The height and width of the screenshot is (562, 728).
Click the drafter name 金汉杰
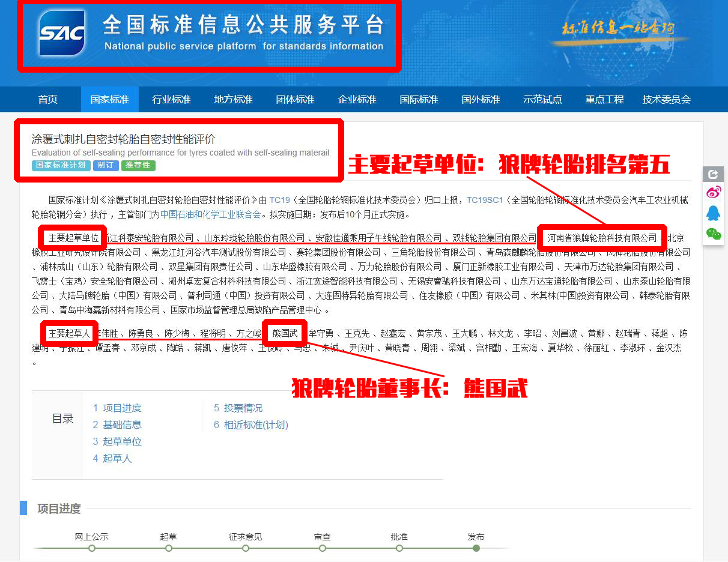(x=669, y=348)
